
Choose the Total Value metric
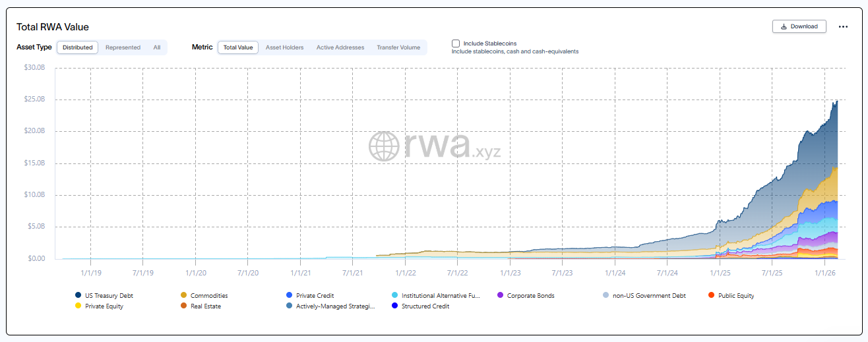[x=238, y=47]
